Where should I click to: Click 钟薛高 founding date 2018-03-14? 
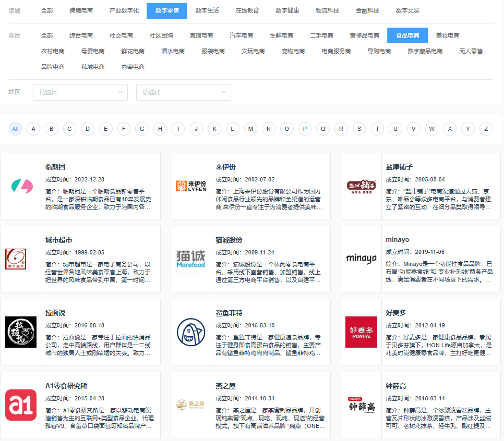430,398
